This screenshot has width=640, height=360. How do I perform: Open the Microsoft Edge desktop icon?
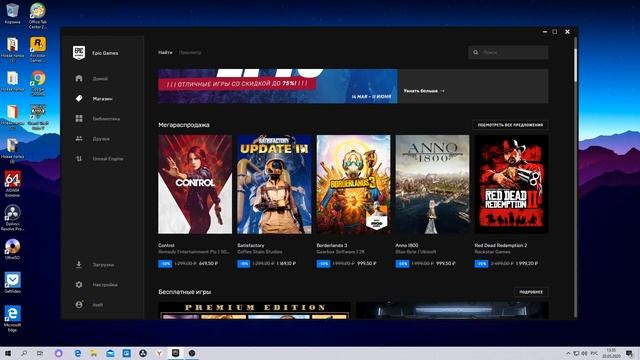12,318
